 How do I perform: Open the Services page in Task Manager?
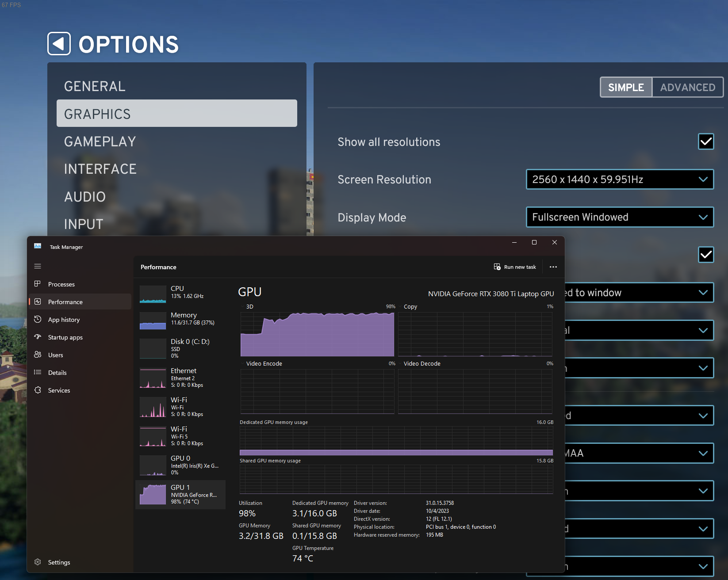[59, 390]
